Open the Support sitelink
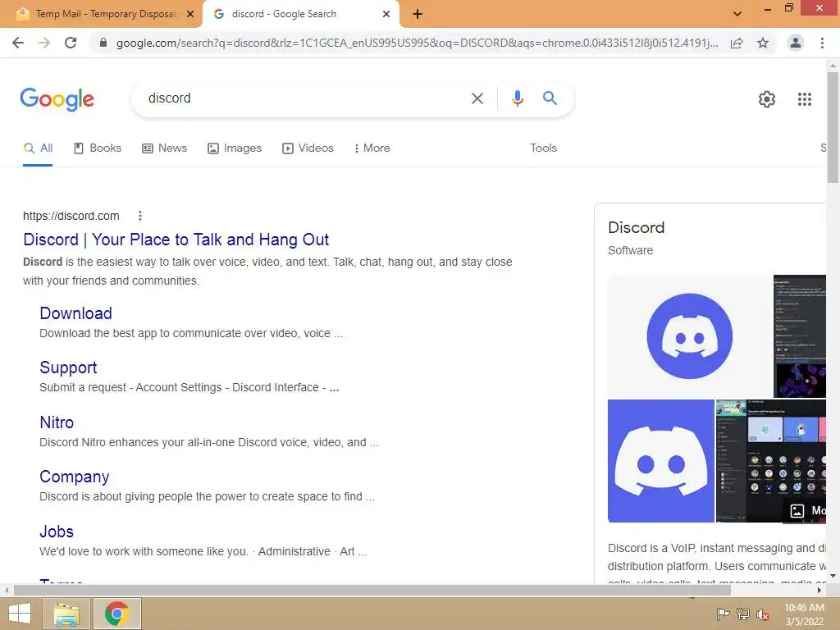840x630 pixels. [68, 367]
